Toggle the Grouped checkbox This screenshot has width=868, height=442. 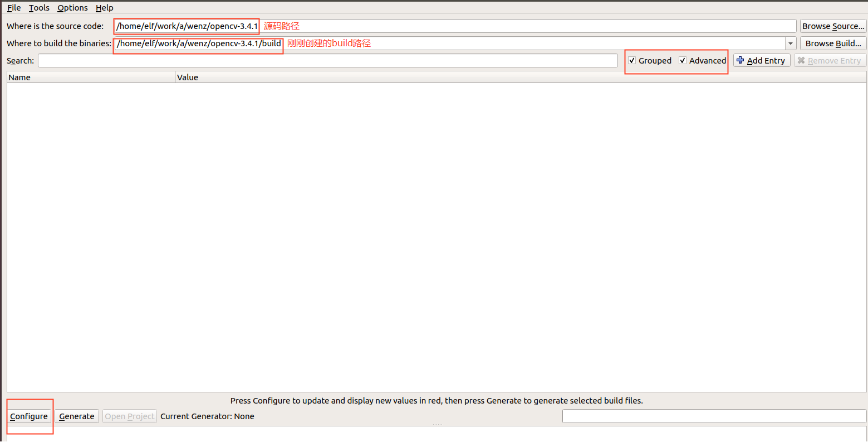(649, 61)
